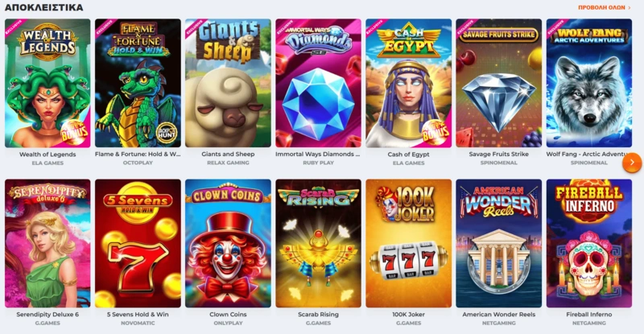
Task: Click the Buy Bonus badge on Wealth of Legends
Action: coord(75,132)
